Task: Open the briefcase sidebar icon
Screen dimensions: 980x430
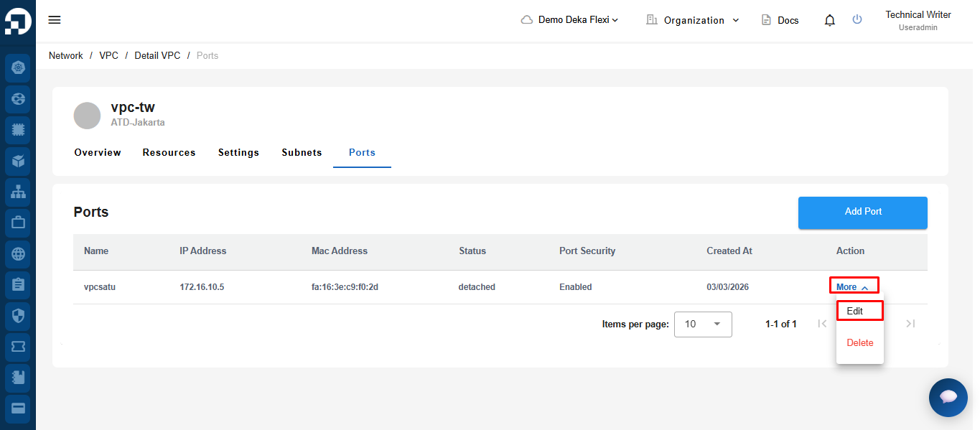Action: pyautogui.click(x=18, y=223)
